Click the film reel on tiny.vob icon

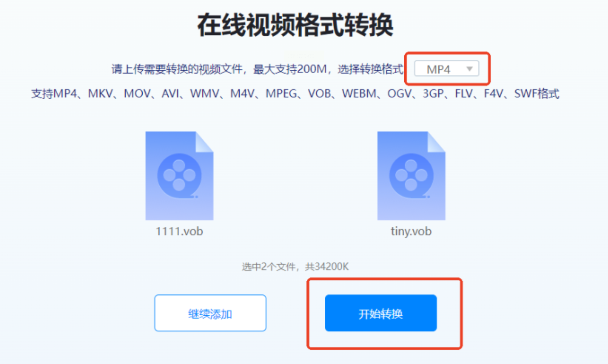[x=411, y=176]
